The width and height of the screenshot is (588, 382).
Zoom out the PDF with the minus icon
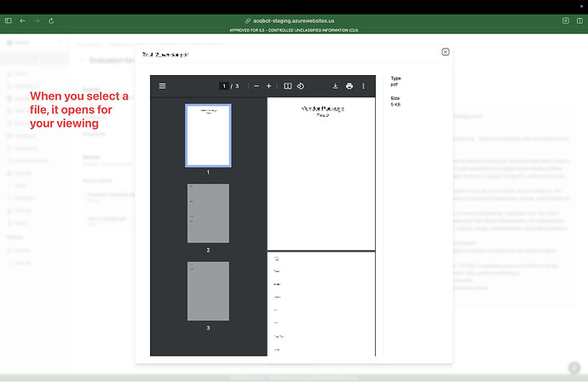pyautogui.click(x=257, y=86)
